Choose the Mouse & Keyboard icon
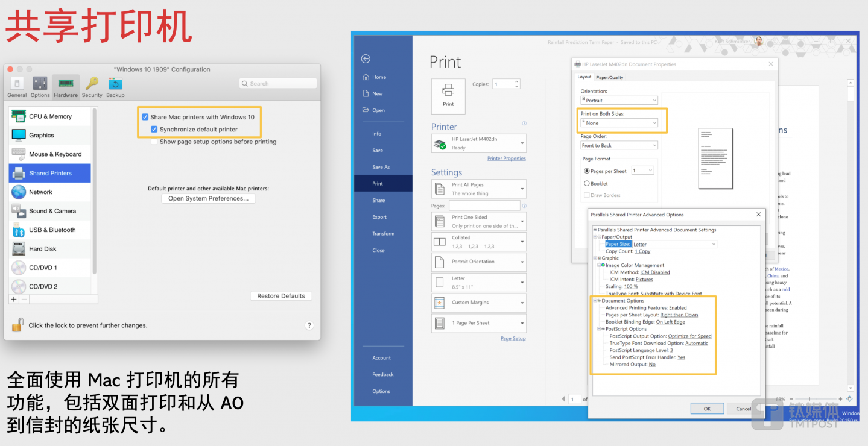 19,154
